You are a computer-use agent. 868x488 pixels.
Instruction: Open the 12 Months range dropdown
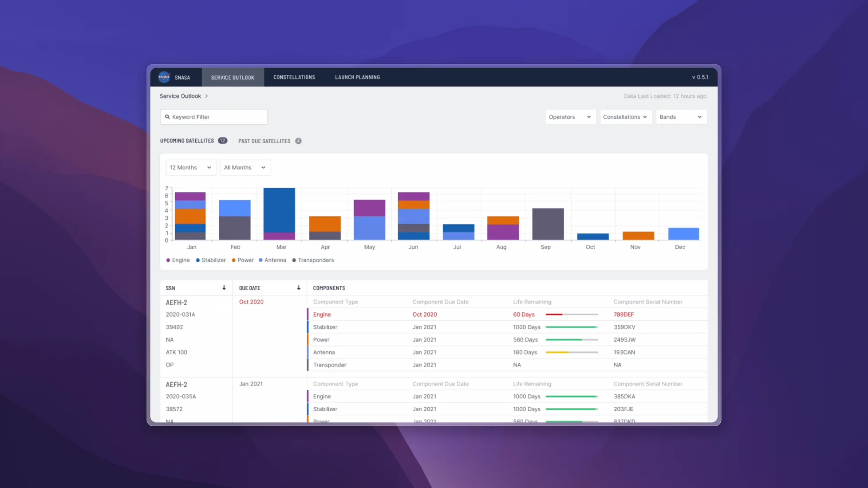coord(191,168)
